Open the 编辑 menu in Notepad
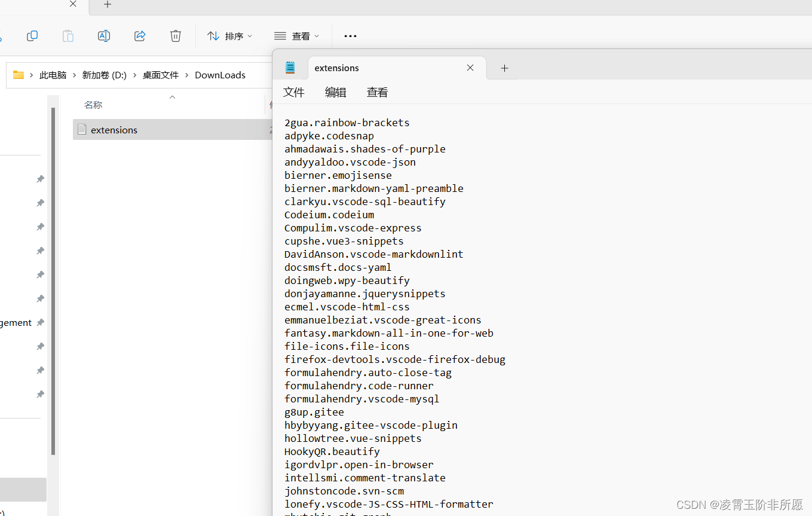812x516 pixels. pyautogui.click(x=336, y=92)
